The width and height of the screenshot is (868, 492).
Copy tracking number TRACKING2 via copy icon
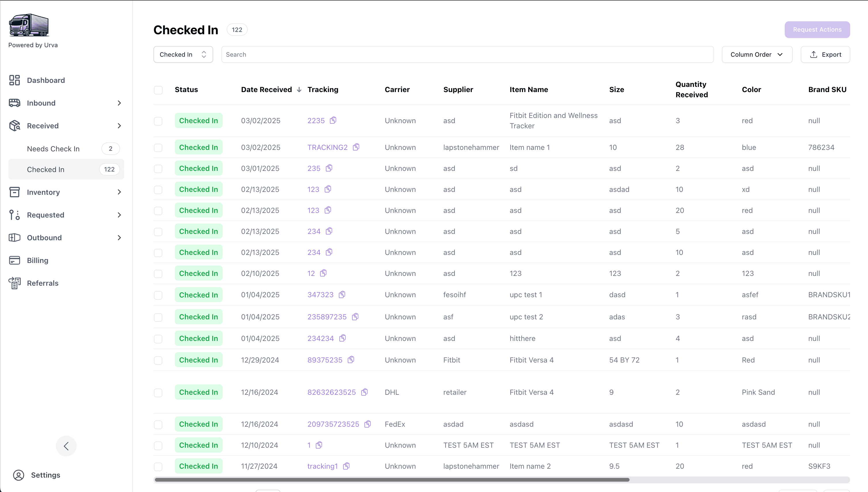pos(356,147)
